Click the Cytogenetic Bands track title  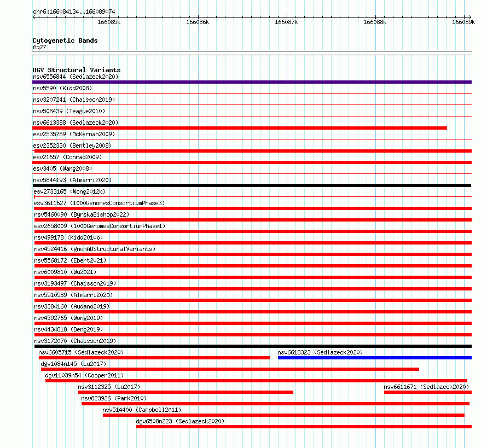pos(65,40)
